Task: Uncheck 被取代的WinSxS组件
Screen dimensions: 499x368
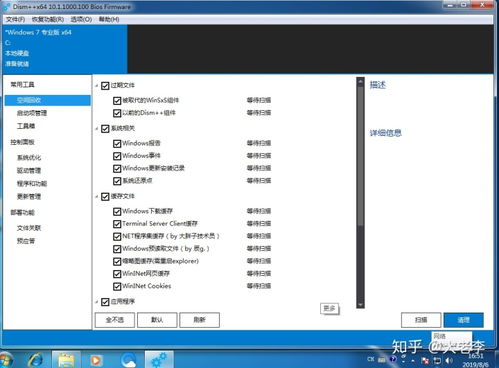Action: pyautogui.click(x=117, y=100)
